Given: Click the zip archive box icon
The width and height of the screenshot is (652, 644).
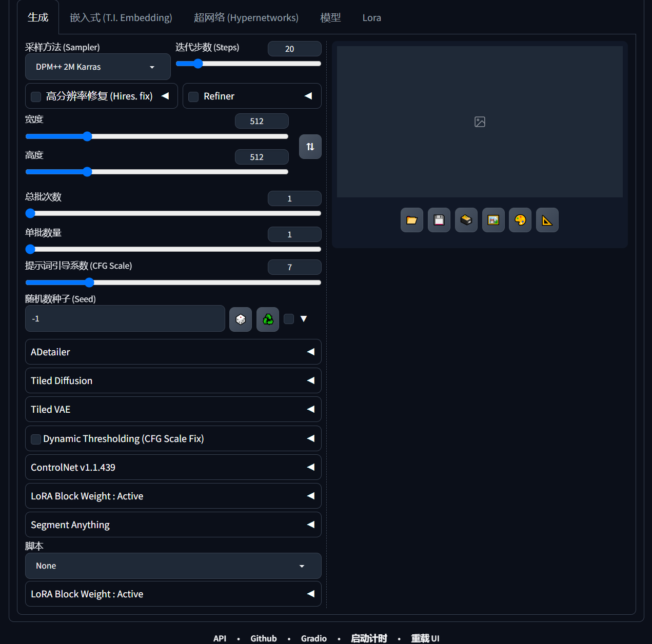Looking at the screenshot, I should (466, 220).
